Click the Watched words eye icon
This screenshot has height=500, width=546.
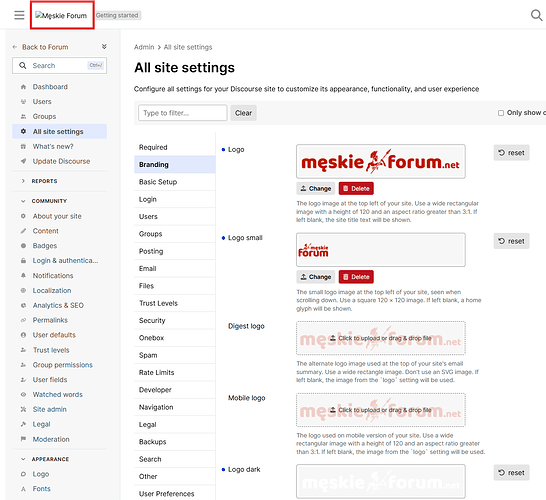click(x=23, y=394)
